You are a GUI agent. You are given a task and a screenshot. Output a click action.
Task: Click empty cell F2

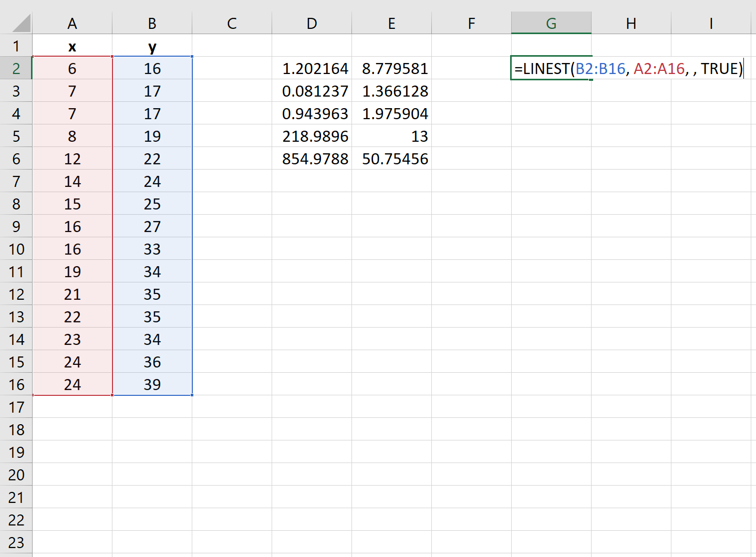click(x=472, y=68)
